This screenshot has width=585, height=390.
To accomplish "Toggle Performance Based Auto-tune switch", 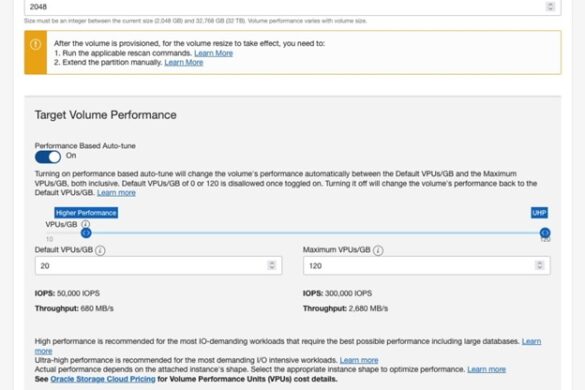I will [48, 157].
